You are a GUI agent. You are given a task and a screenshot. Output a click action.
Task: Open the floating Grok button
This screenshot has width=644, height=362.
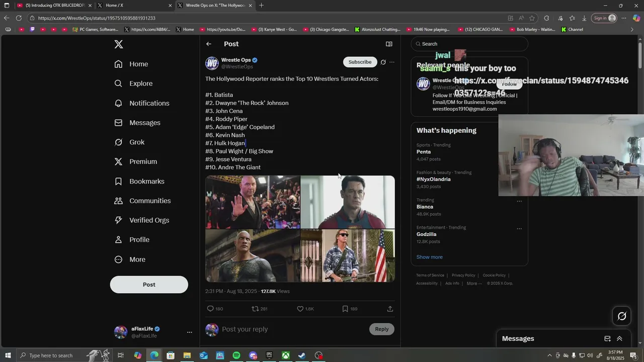pos(622,316)
